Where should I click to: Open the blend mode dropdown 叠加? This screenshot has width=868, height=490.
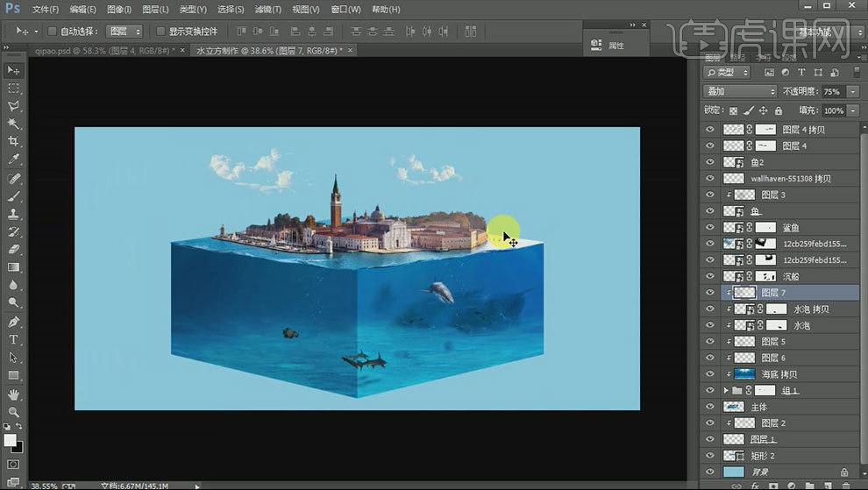coord(740,92)
